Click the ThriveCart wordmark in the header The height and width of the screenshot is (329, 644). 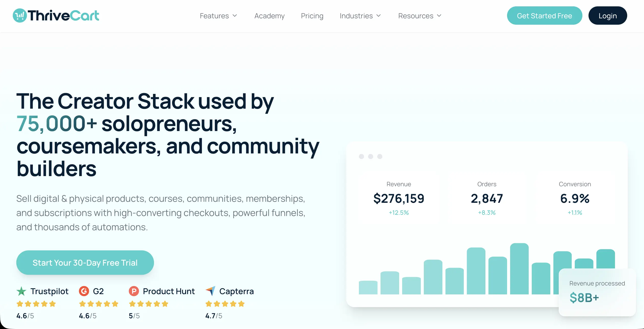(x=63, y=16)
